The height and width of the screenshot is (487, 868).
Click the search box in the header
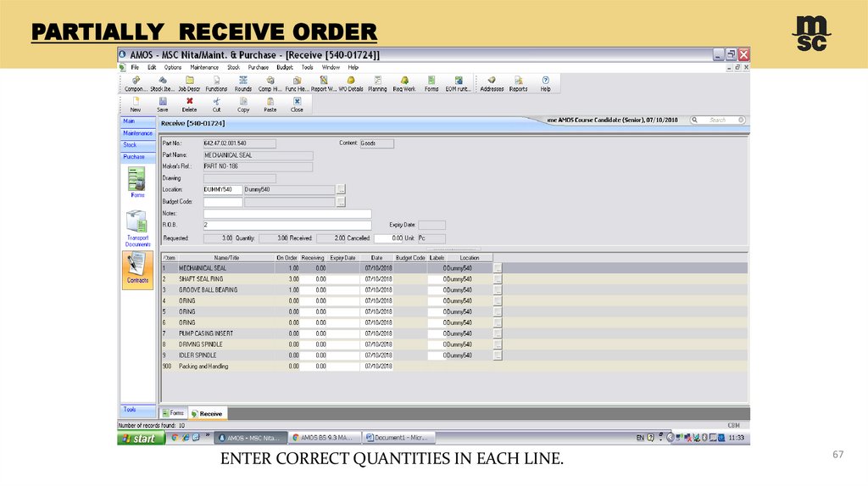[718, 120]
